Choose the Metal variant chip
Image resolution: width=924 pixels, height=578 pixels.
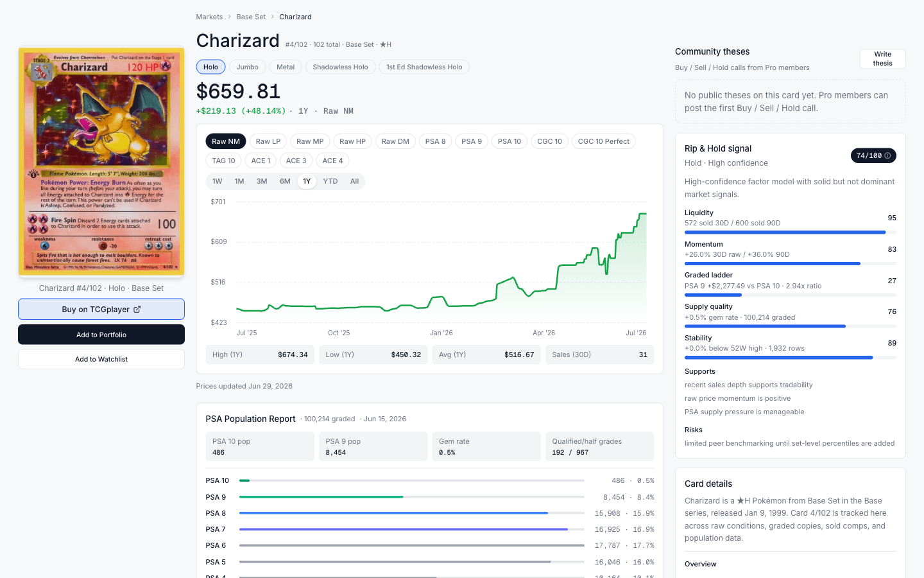286,67
